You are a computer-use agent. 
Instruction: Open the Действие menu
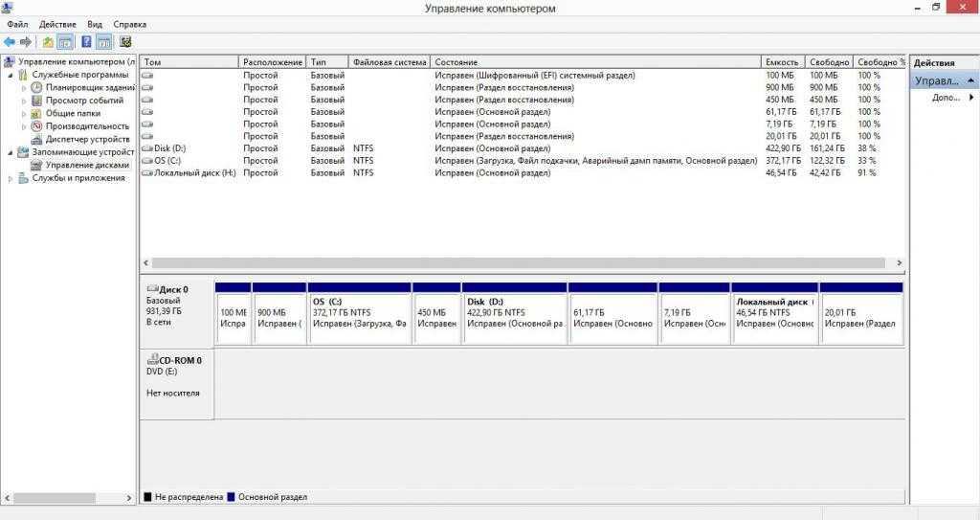pos(57,24)
